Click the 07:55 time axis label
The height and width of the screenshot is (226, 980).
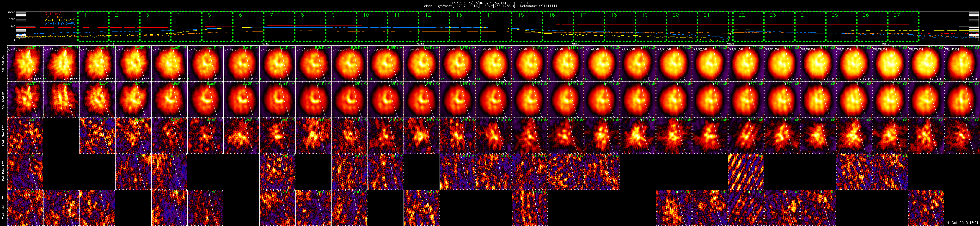point(421,44)
